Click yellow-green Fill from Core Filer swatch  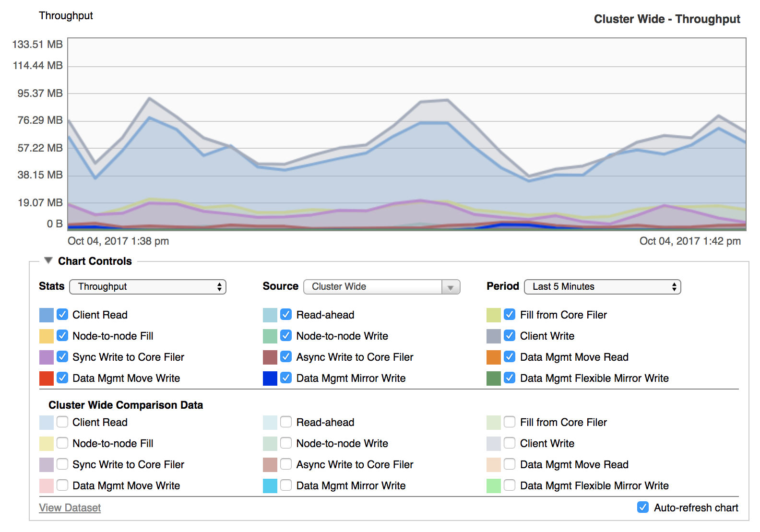pyautogui.click(x=494, y=315)
